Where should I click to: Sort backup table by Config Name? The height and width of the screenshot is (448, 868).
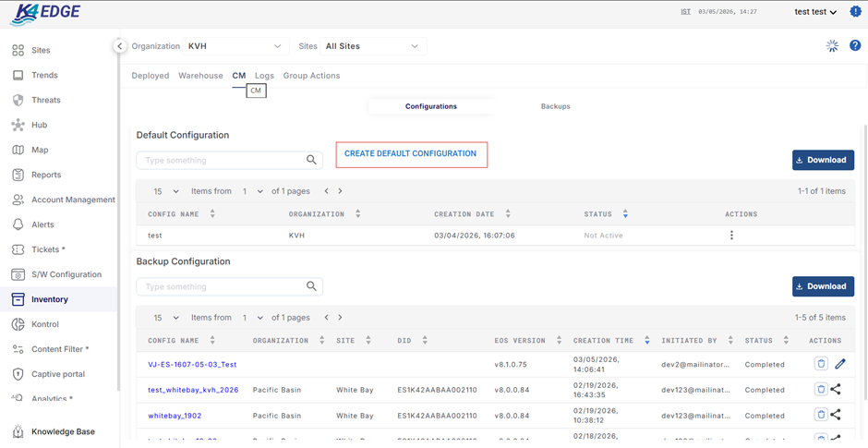[212, 341]
